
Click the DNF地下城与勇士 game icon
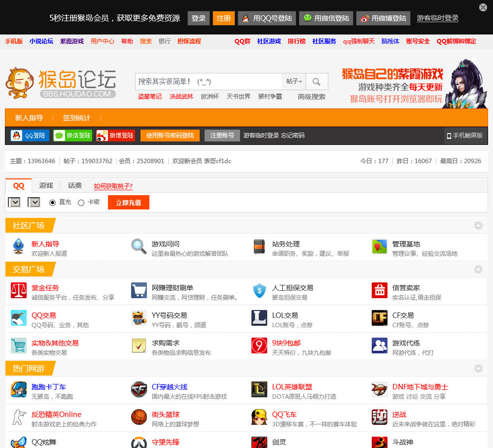[380, 389]
